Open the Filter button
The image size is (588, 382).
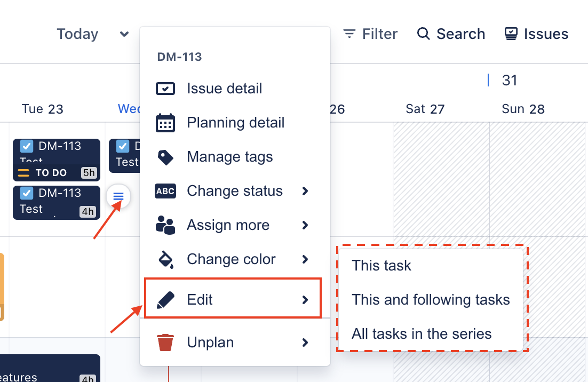pos(370,34)
